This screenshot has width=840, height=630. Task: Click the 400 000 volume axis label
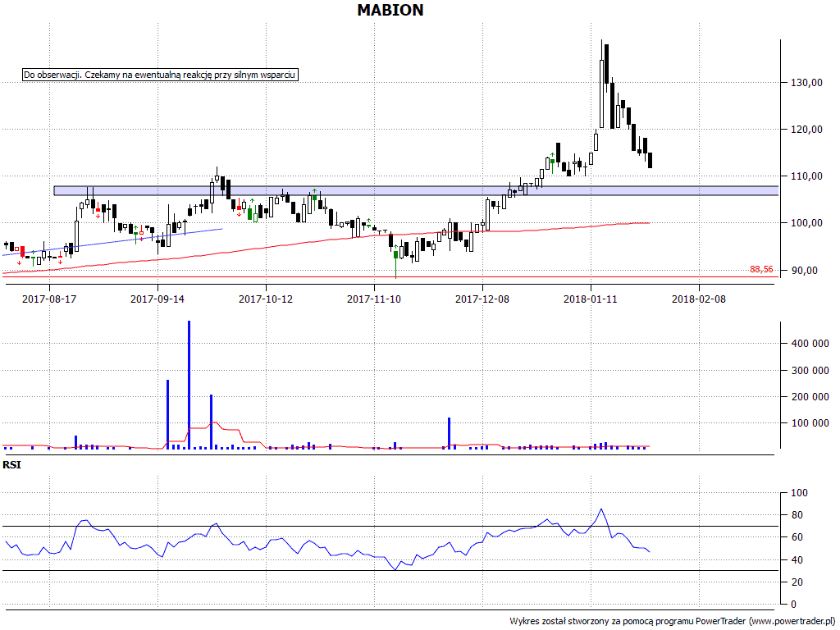[x=810, y=344]
